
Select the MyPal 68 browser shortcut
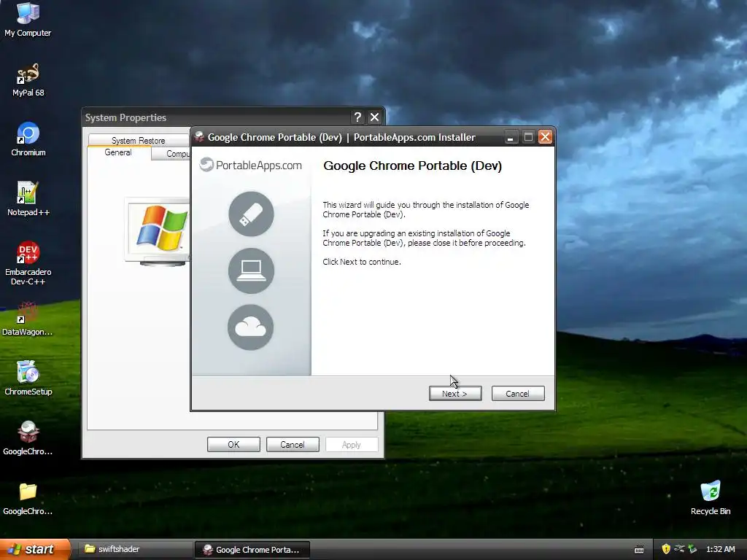[28, 80]
